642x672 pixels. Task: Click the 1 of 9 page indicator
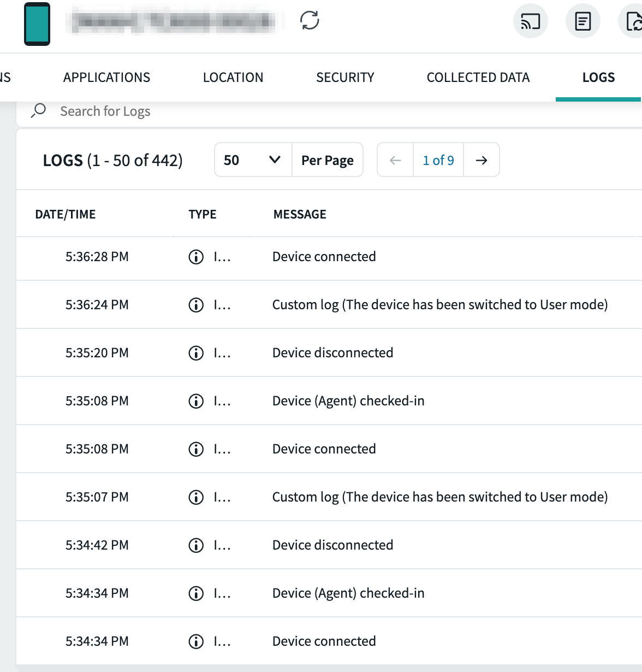pyautogui.click(x=438, y=160)
